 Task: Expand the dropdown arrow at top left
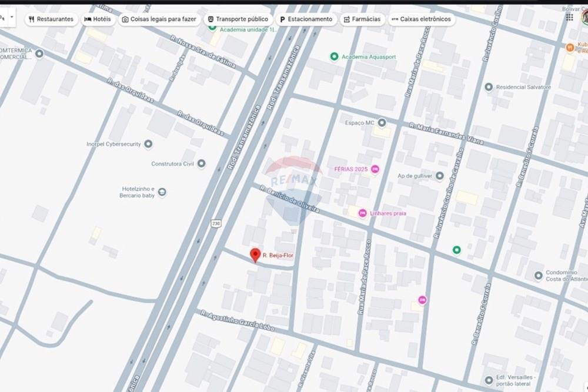pyautogui.click(x=12, y=18)
